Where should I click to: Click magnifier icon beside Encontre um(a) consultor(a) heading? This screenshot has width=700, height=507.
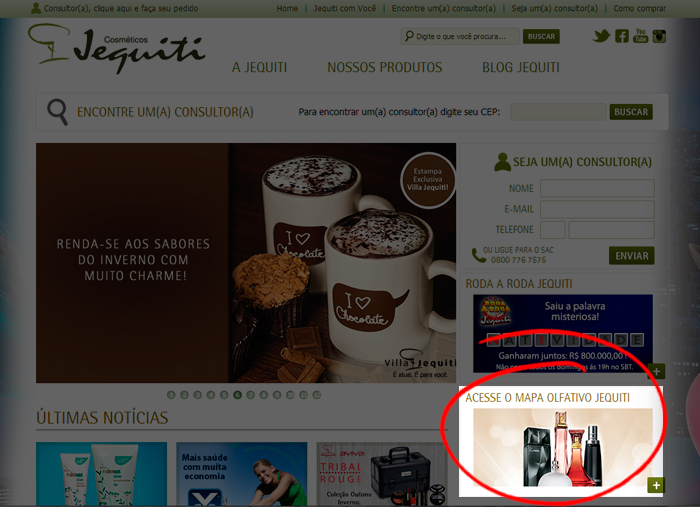click(x=57, y=112)
